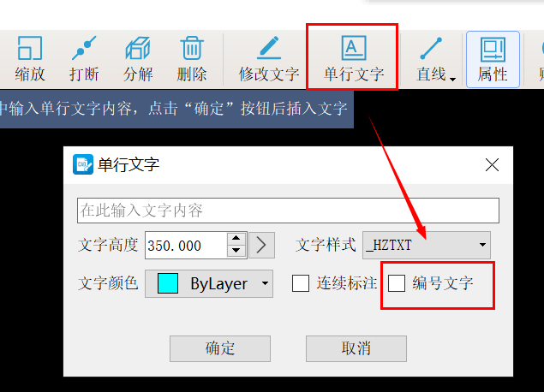Click the text content input field
The image size is (544, 392).
[288, 211]
